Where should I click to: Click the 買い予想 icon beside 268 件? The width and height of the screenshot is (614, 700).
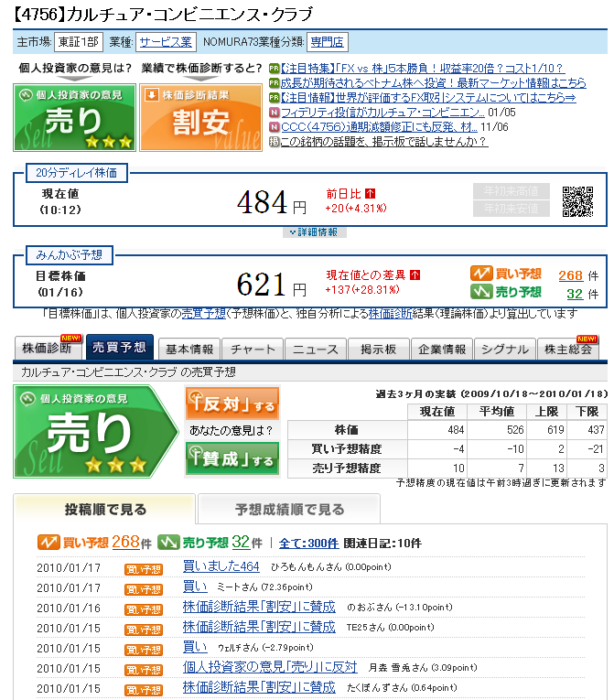point(506,274)
